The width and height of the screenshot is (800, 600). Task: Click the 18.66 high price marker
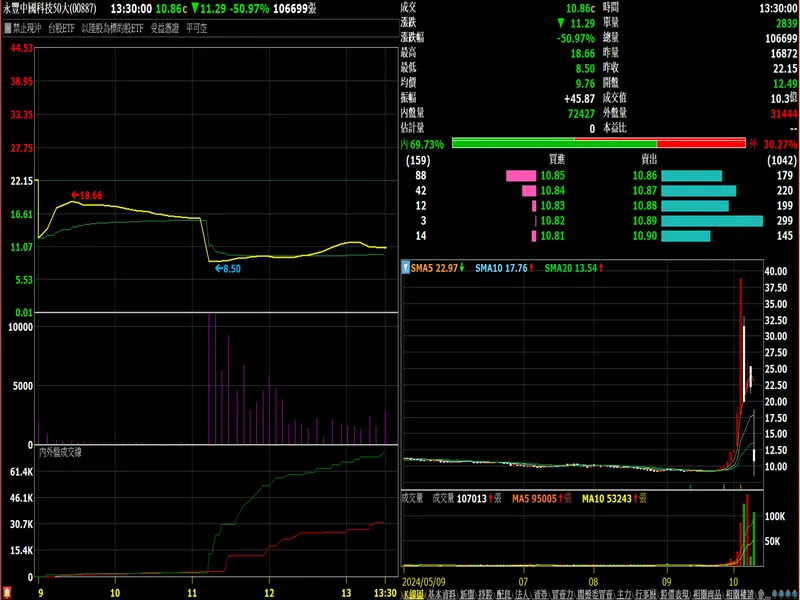pyautogui.click(x=87, y=195)
